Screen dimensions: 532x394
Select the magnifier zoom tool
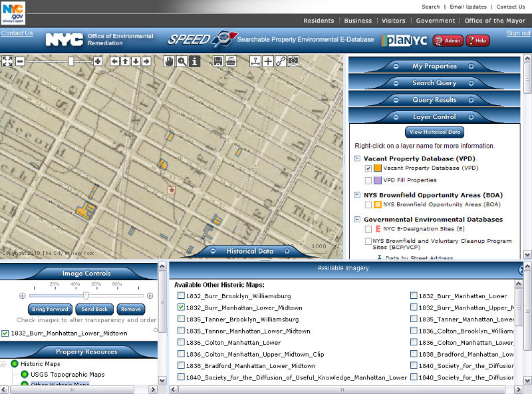click(182, 61)
